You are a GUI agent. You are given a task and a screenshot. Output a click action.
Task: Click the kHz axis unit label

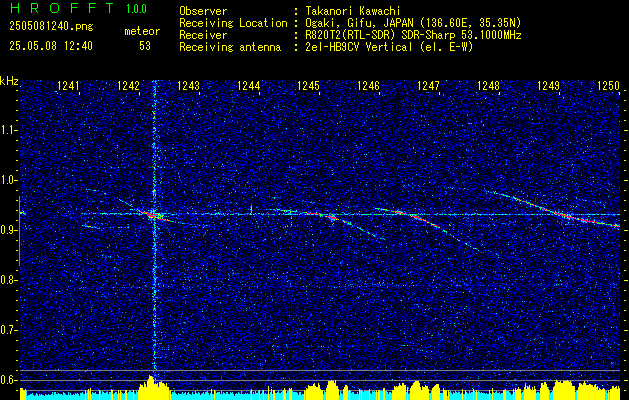click(9, 81)
